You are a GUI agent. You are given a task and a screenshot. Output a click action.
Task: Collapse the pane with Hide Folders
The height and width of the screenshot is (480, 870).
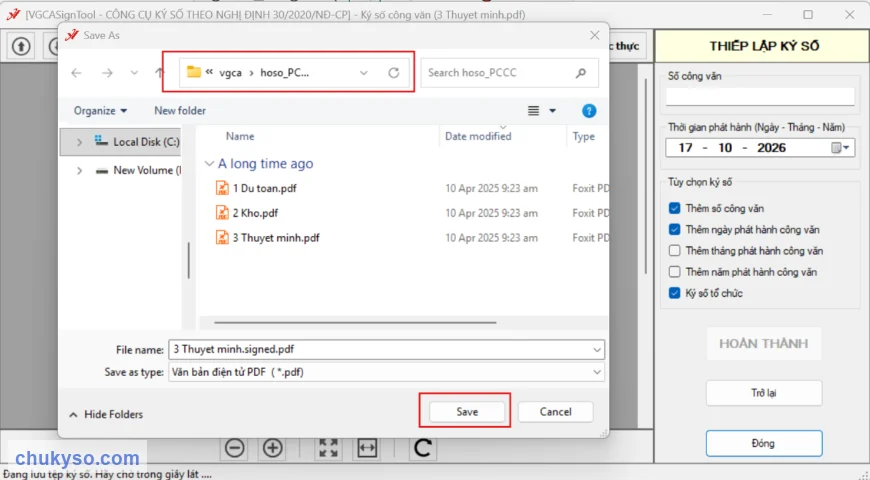(106, 415)
